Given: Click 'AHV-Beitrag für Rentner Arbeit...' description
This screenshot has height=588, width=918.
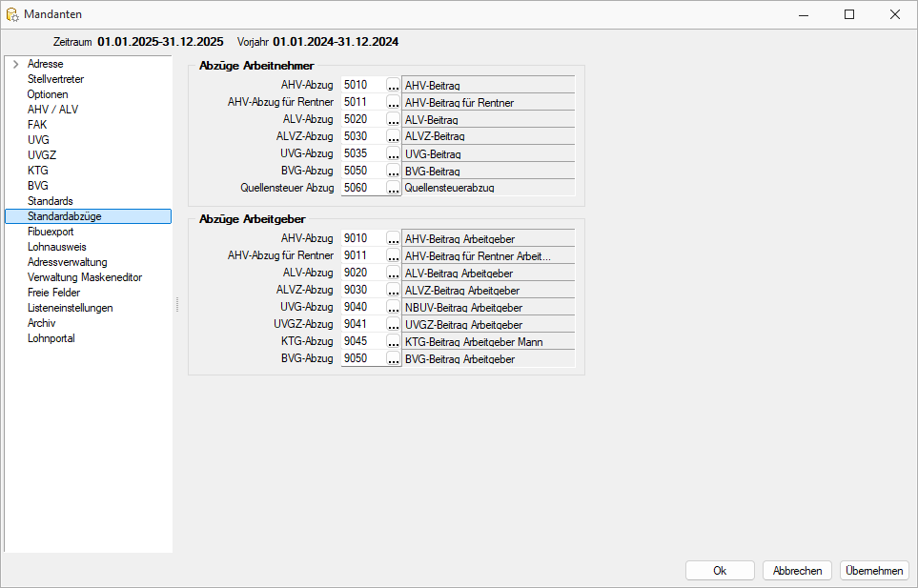Looking at the screenshot, I should 478,256.
